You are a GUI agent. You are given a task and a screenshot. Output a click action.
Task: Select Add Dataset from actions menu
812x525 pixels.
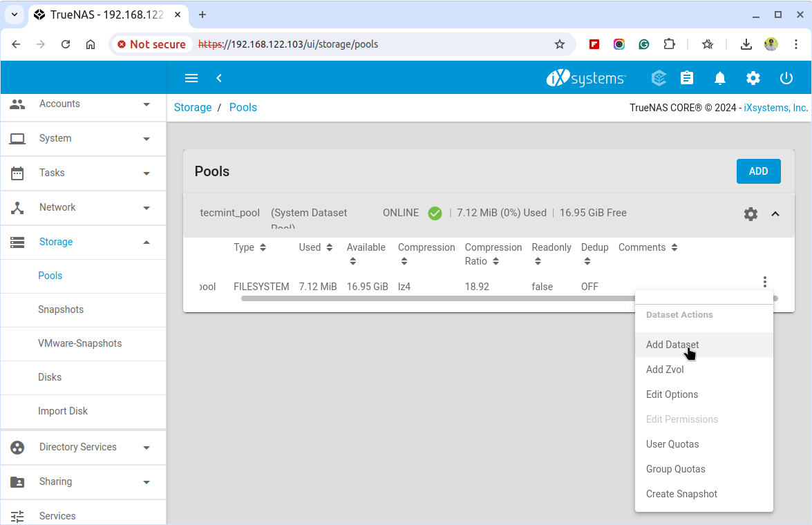point(704,345)
